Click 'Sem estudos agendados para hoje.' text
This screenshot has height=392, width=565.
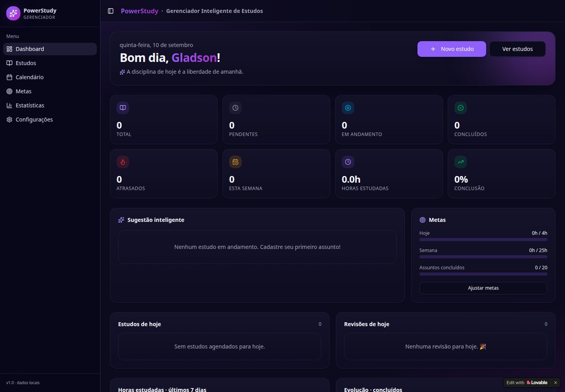pyautogui.click(x=220, y=347)
